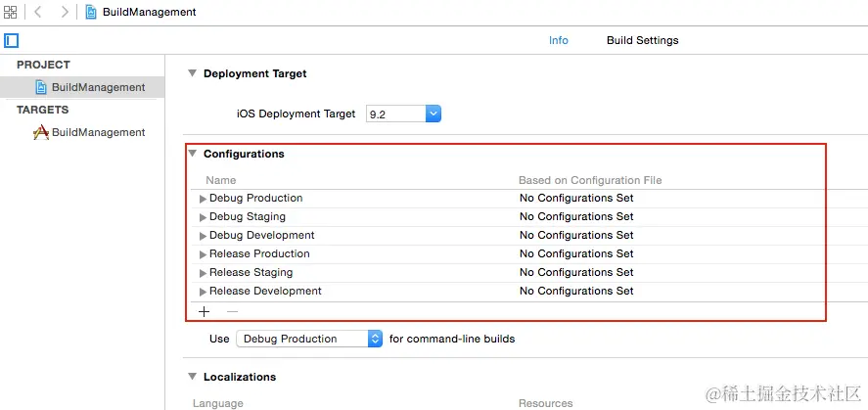Click the BuildManagement file icon in breadcrumb
The width and height of the screenshot is (868, 410).
(91, 12)
